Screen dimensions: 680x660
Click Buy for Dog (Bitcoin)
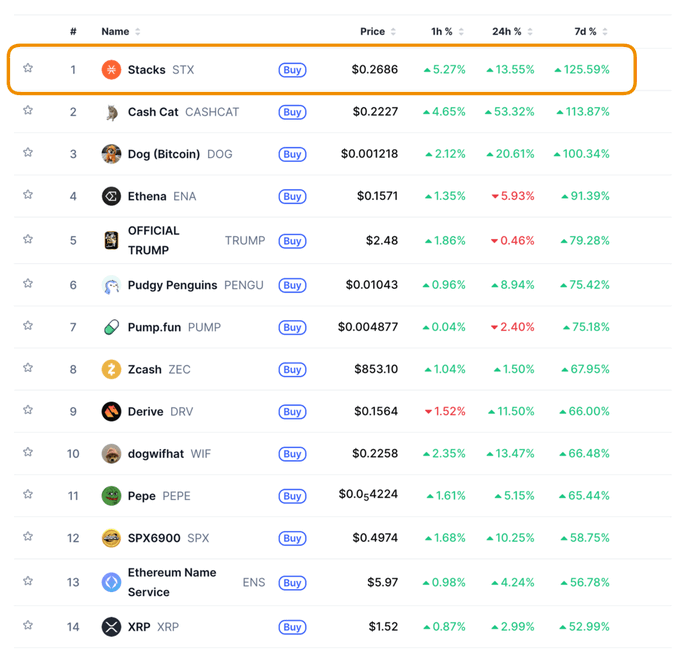292,154
